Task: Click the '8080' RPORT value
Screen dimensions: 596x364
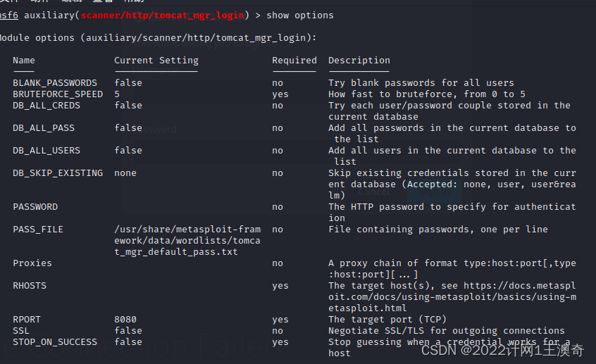Action: click(125, 320)
